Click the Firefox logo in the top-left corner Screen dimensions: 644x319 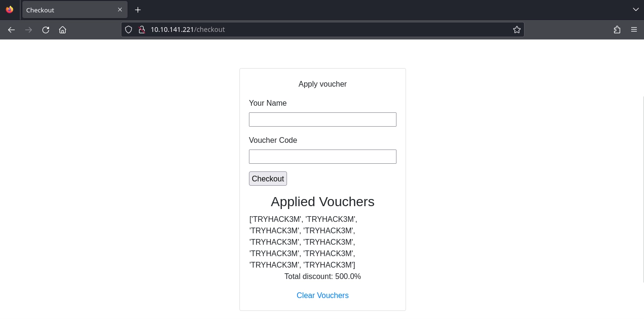tap(10, 10)
